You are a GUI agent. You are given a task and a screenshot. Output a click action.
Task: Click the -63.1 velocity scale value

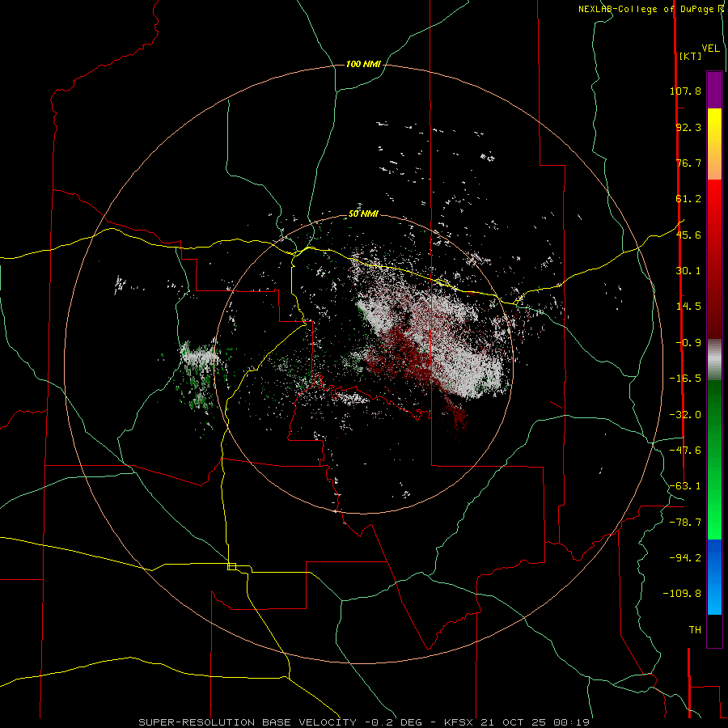tap(685, 486)
